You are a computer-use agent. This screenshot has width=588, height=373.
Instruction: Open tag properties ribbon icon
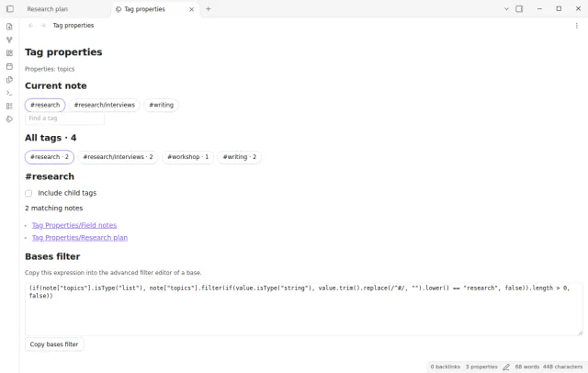(9, 119)
